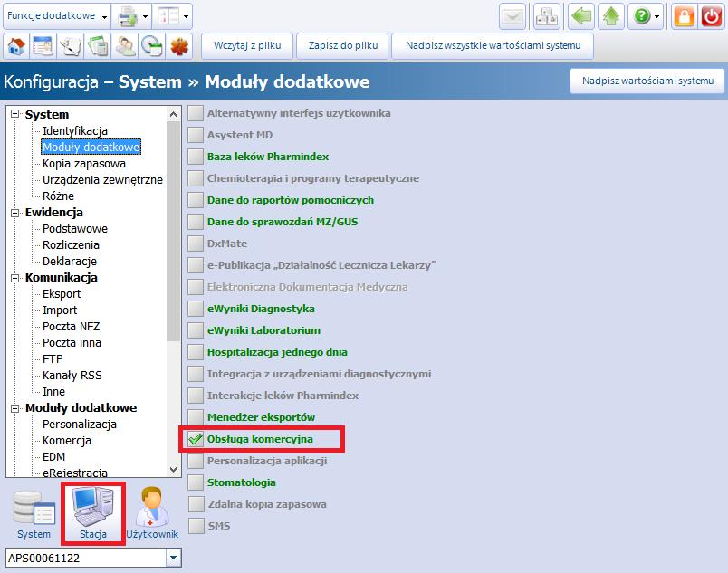The width and height of the screenshot is (728, 573).
Task: Open the green help question icon
Action: [x=642, y=16]
